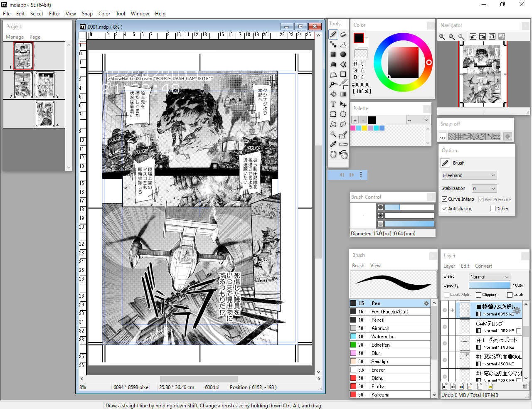Screen dimensions: 532x409
Task: Select the Hand tool
Action: click(x=333, y=154)
